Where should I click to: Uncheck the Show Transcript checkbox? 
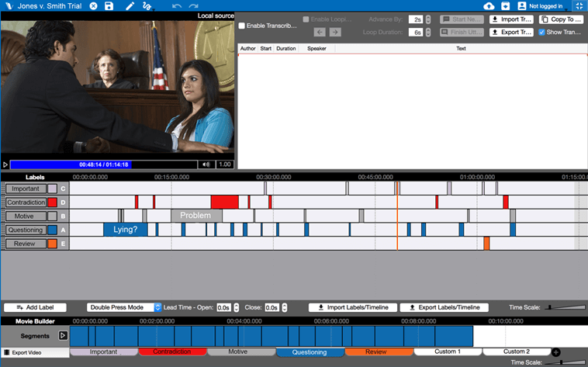(x=541, y=32)
